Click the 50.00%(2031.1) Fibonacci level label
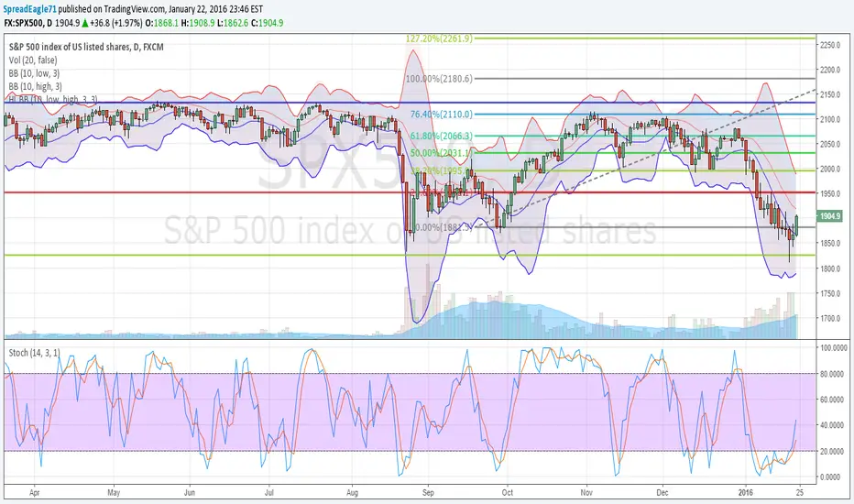854x504 pixels. point(441,153)
